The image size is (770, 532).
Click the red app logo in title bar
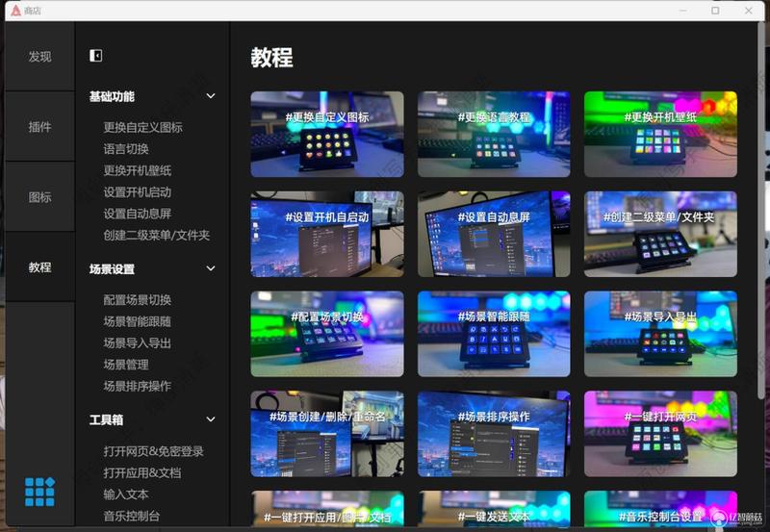[x=15, y=11]
